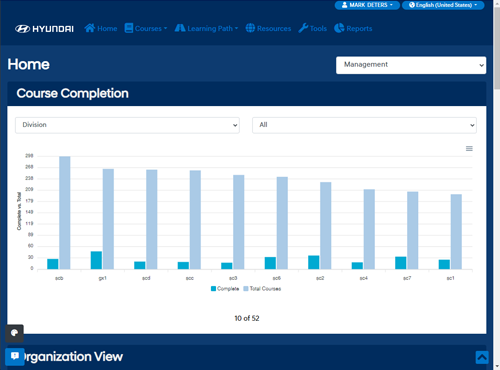Click the Learning Path road icon
Image resolution: width=500 pixels, height=370 pixels.
[180, 28]
